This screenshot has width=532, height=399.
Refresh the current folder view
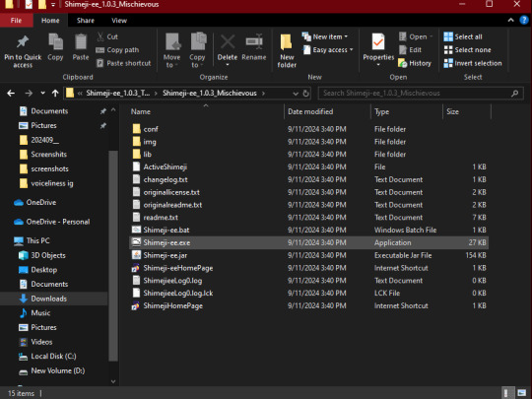click(305, 94)
